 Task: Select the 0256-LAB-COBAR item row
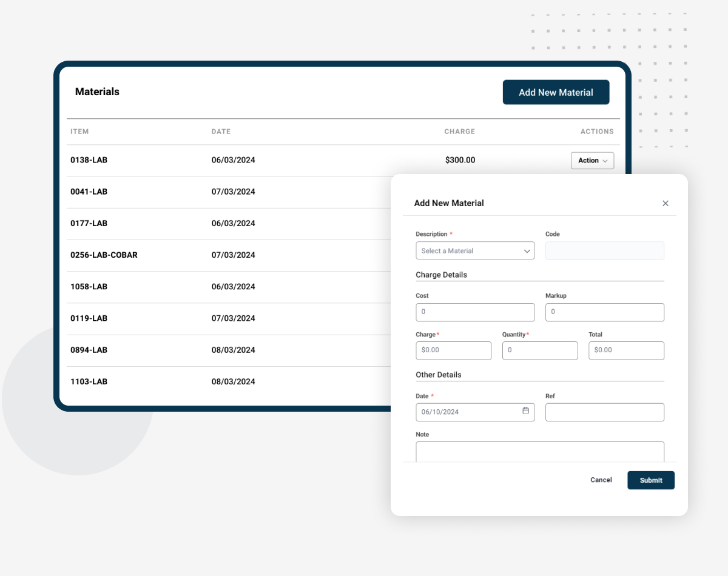coord(104,255)
